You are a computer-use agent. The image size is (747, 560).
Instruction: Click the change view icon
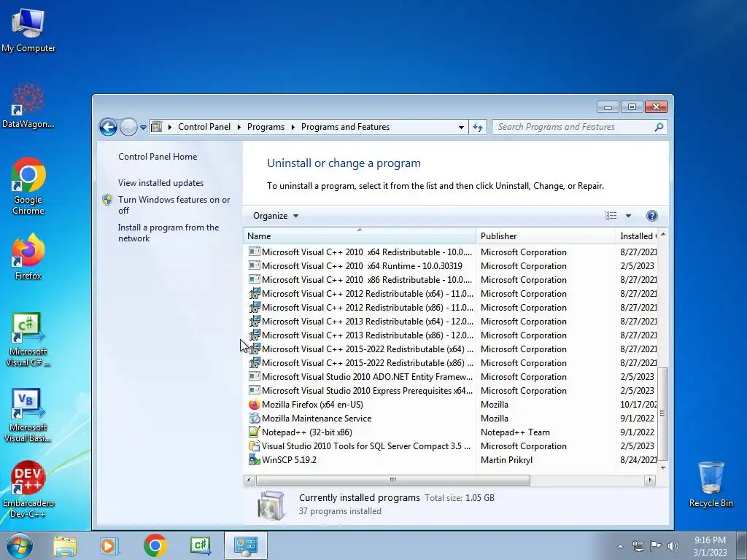(x=611, y=216)
